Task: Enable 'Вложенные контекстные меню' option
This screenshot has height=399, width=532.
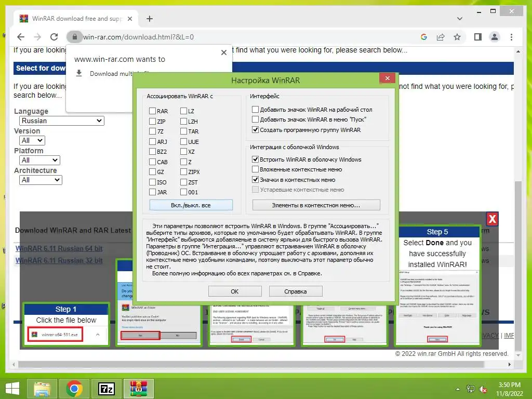Action: (x=255, y=169)
